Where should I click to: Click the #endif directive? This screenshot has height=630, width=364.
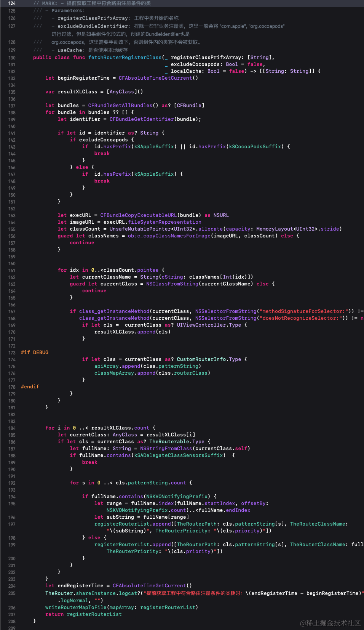tap(30, 387)
